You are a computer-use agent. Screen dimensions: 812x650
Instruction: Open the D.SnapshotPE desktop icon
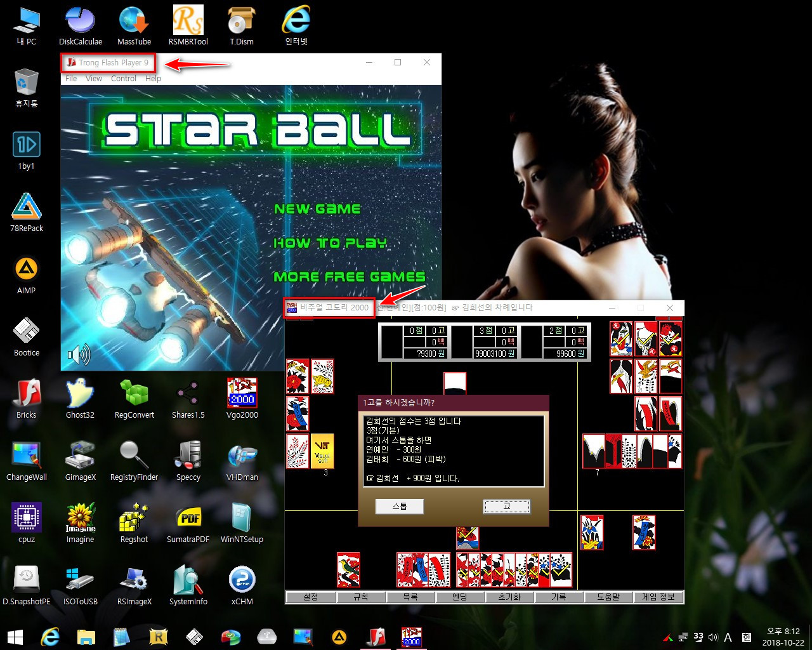pos(27,586)
